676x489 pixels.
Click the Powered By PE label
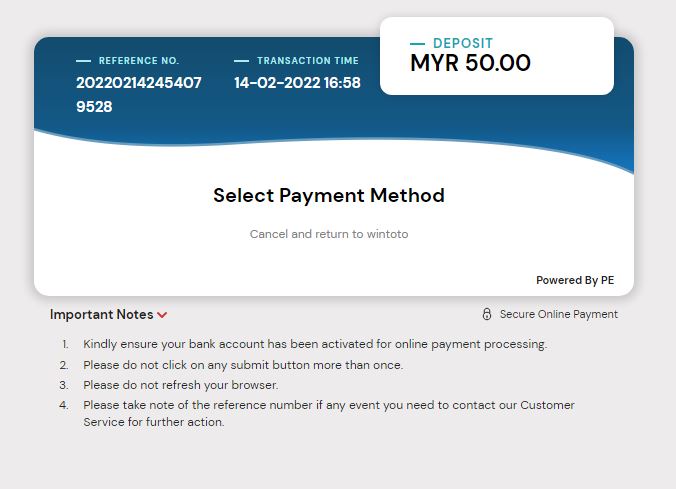(575, 280)
